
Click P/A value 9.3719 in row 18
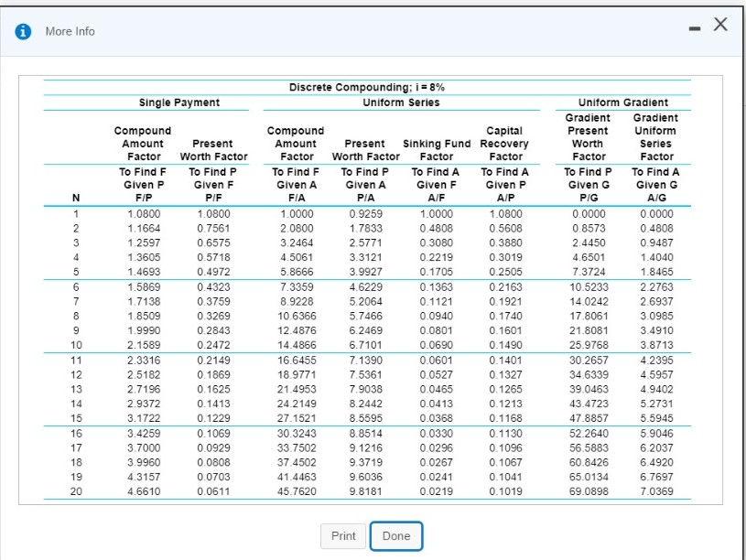pos(365,462)
